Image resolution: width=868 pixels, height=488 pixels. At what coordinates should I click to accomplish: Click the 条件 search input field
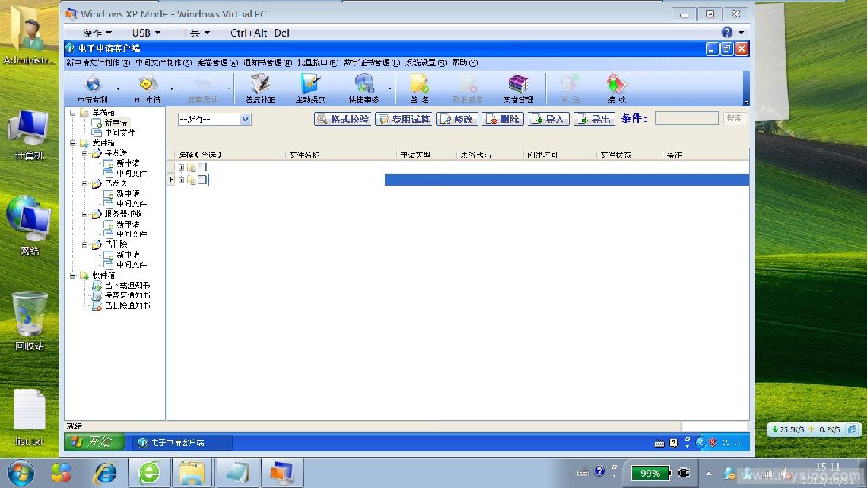686,118
